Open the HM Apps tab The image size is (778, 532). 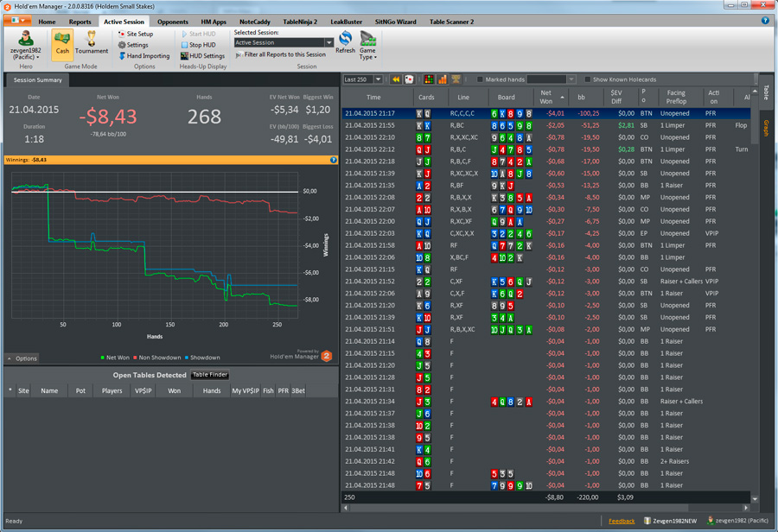[214, 22]
